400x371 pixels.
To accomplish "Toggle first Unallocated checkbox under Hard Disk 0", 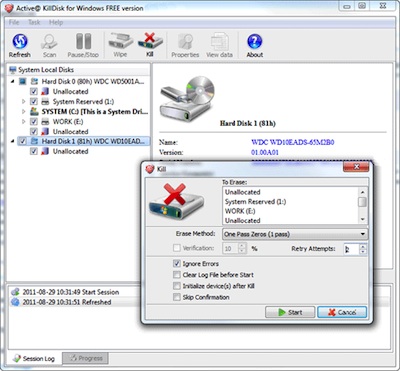I will (34, 91).
